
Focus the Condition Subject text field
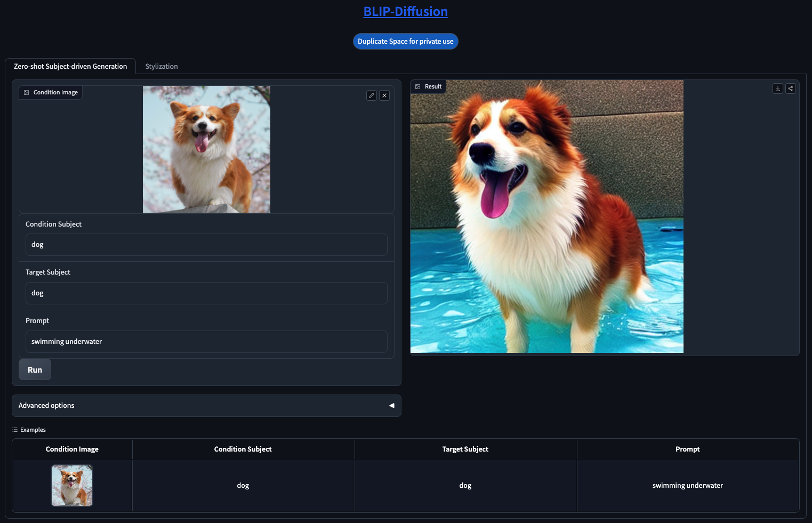point(206,245)
